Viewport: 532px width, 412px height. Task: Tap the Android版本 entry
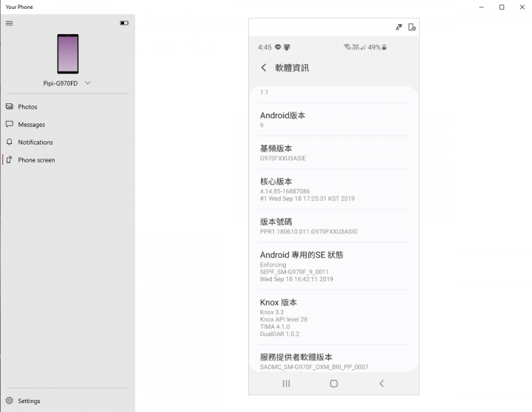point(333,120)
